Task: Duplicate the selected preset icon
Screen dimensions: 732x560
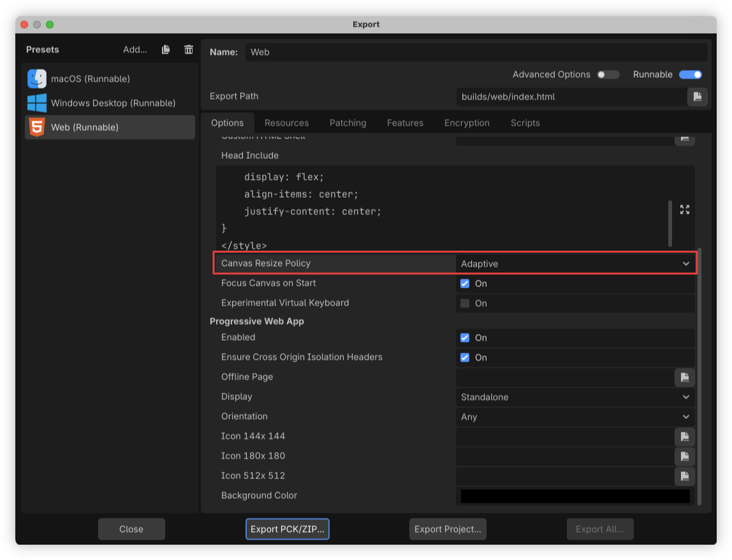Action: click(x=166, y=50)
